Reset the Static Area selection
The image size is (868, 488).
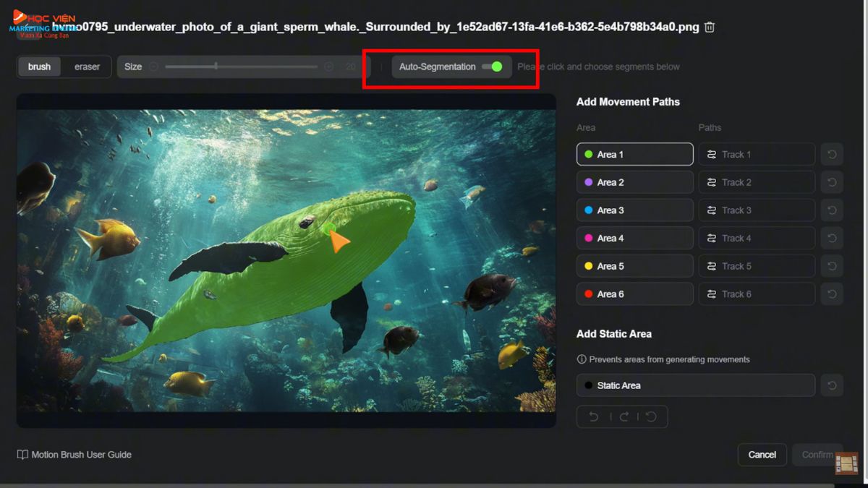click(832, 385)
